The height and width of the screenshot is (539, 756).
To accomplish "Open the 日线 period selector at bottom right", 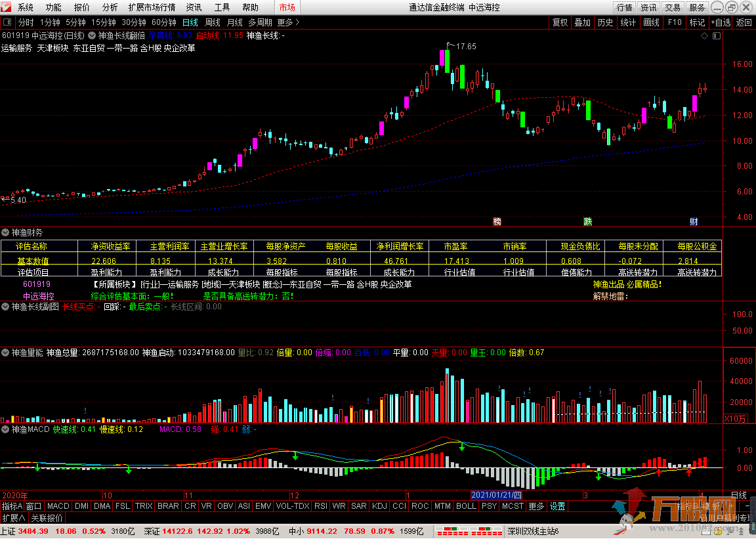I will [x=739, y=496].
